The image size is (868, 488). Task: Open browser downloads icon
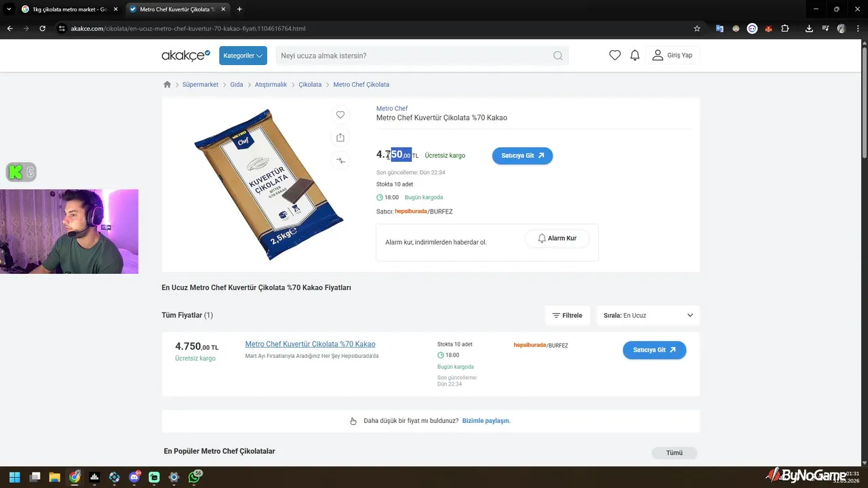809,28
